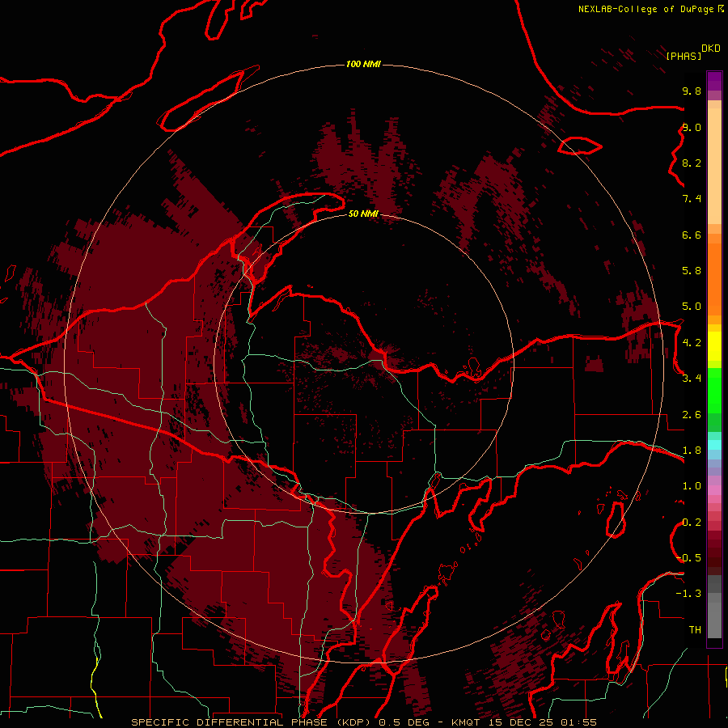Viewport: 728px width, 728px height.
Task: Select the yellow swatch beside 4.2
Action: pos(714,346)
